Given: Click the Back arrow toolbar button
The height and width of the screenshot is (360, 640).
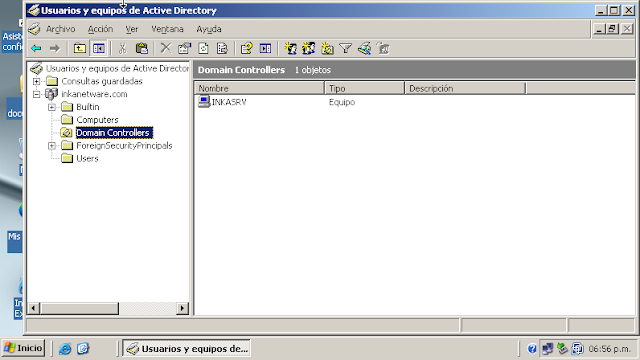Looking at the screenshot, I should point(36,49).
